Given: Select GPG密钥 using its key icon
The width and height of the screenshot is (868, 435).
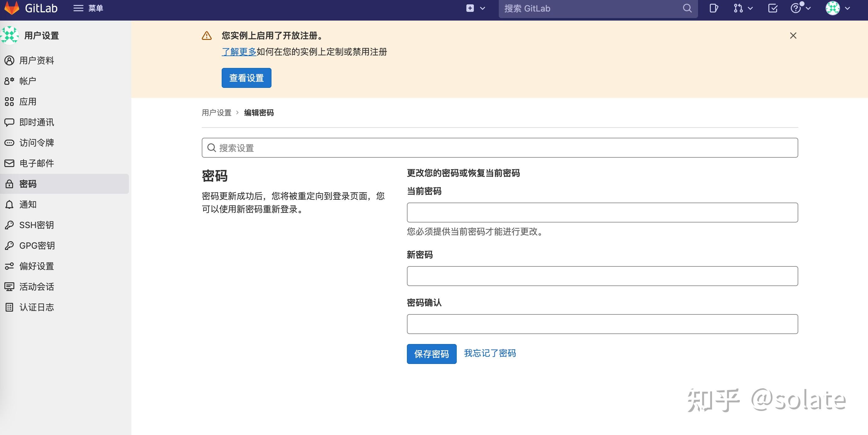Looking at the screenshot, I should (9, 246).
